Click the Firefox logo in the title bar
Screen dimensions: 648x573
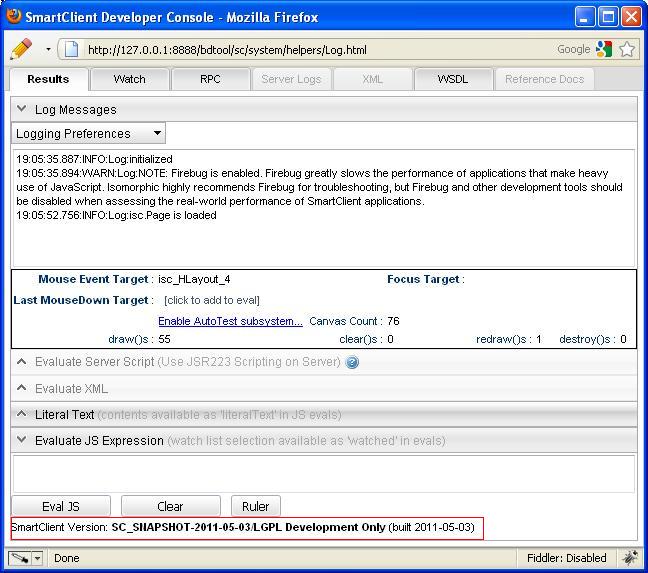point(13,17)
